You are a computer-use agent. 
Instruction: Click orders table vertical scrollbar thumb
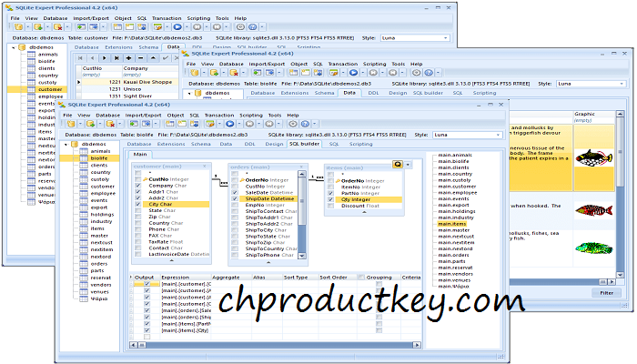click(x=302, y=201)
